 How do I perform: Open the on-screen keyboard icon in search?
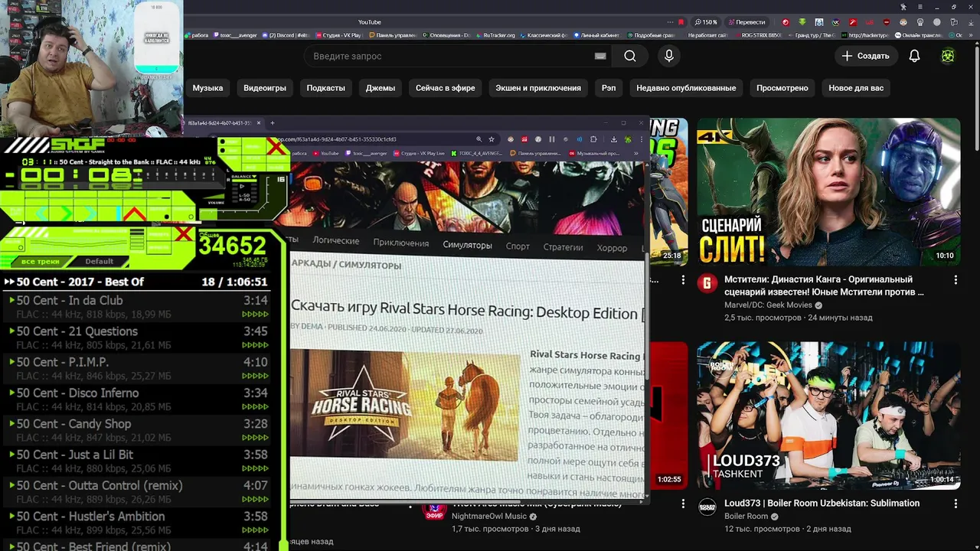[600, 56]
